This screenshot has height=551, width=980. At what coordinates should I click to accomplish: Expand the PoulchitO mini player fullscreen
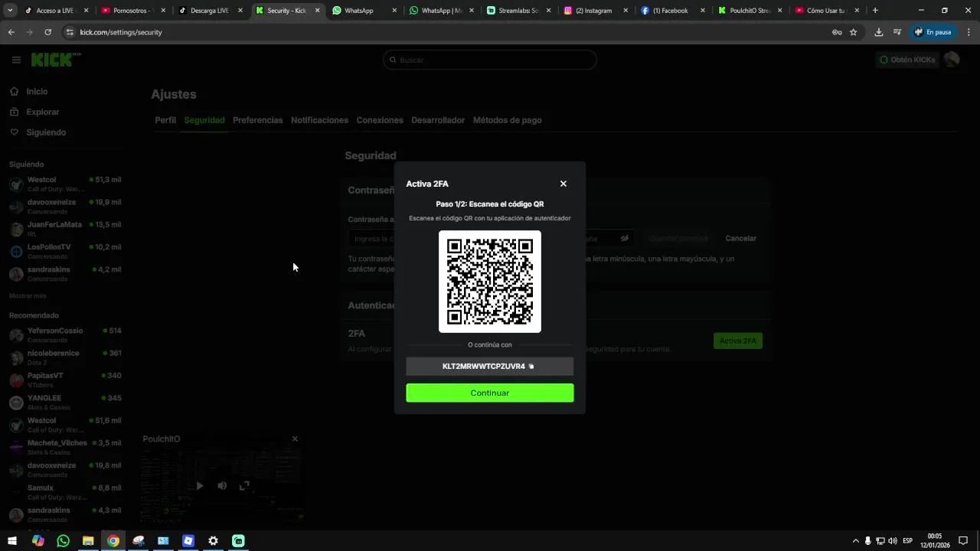pyautogui.click(x=244, y=485)
